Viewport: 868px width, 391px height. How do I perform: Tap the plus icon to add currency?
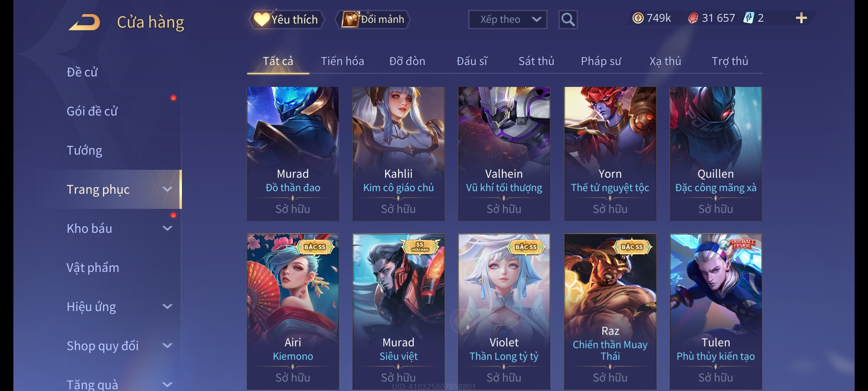click(801, 18)
